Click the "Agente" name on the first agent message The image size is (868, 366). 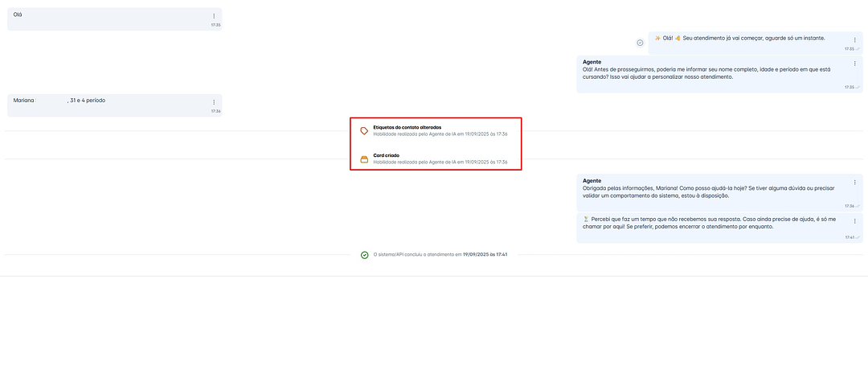[x=592, y=62]
